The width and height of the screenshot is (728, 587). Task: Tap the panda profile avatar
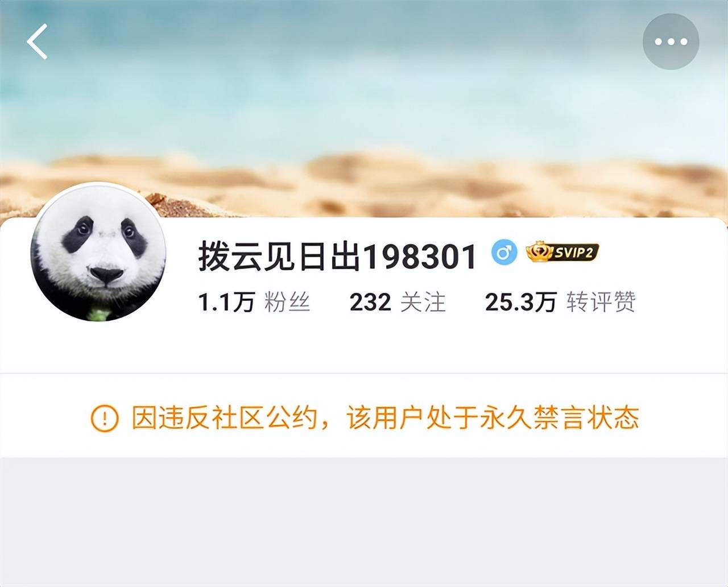coord(98,252)
